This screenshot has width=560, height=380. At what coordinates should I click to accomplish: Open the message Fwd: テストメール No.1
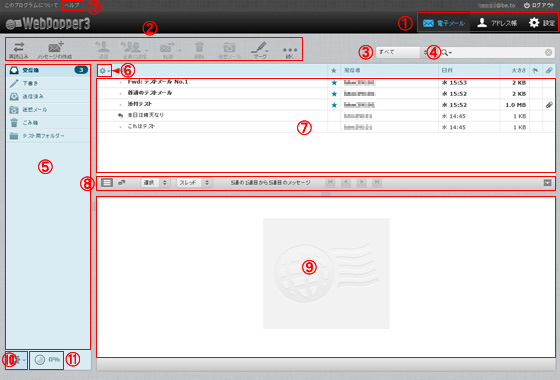click(158, 82)
